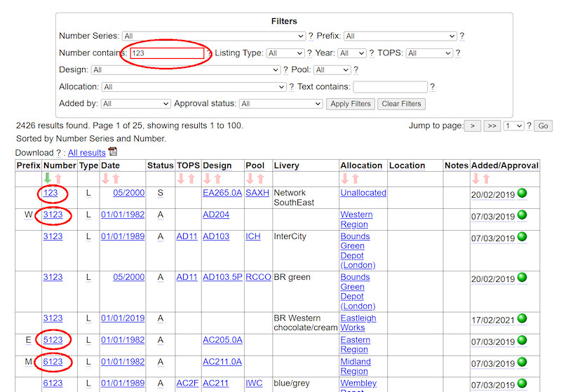Open Number Series dropdown
Image resolution: width=561 pixels, height=392 pixels.
pyautogui.click(x=214, y=36)
